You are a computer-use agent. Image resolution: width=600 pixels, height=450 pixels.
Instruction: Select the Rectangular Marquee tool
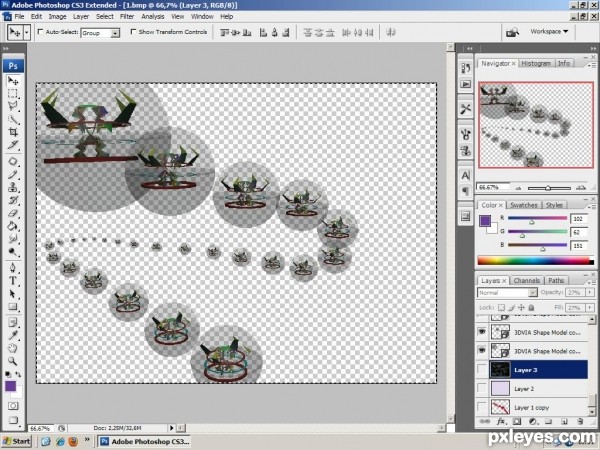tap(13, 94)
